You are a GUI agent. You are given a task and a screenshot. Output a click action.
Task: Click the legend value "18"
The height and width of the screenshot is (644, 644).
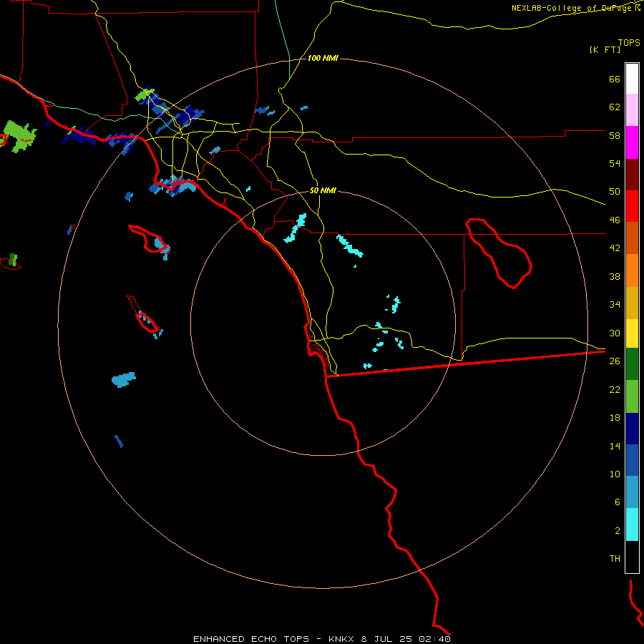point(615,418)
